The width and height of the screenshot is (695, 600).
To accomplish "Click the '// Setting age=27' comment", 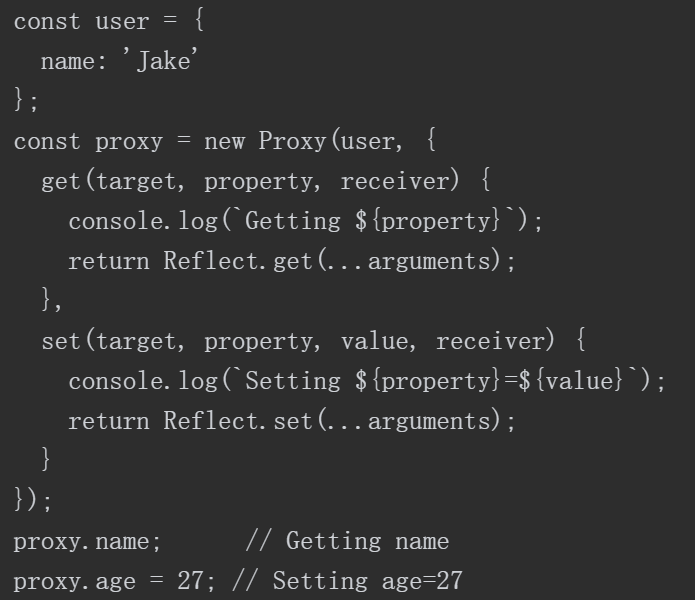I will click(x=348, y=581).
